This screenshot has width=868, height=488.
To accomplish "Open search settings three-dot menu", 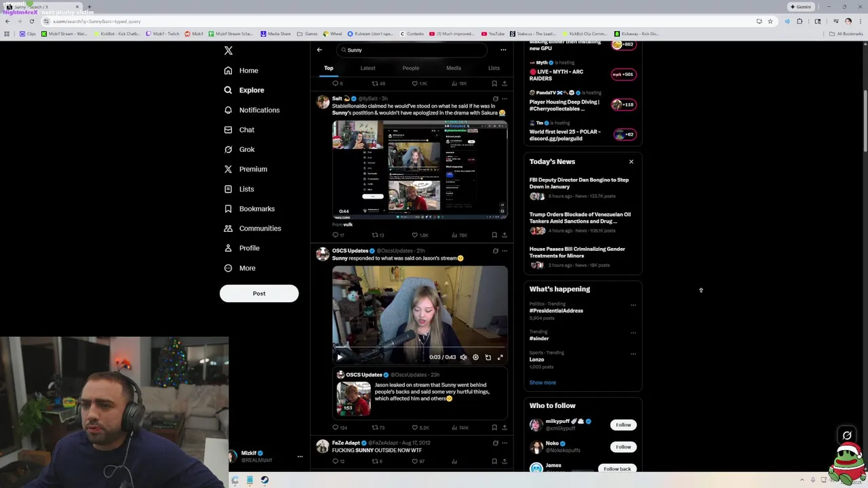I will pyautogui.click(x=503, y=49).
